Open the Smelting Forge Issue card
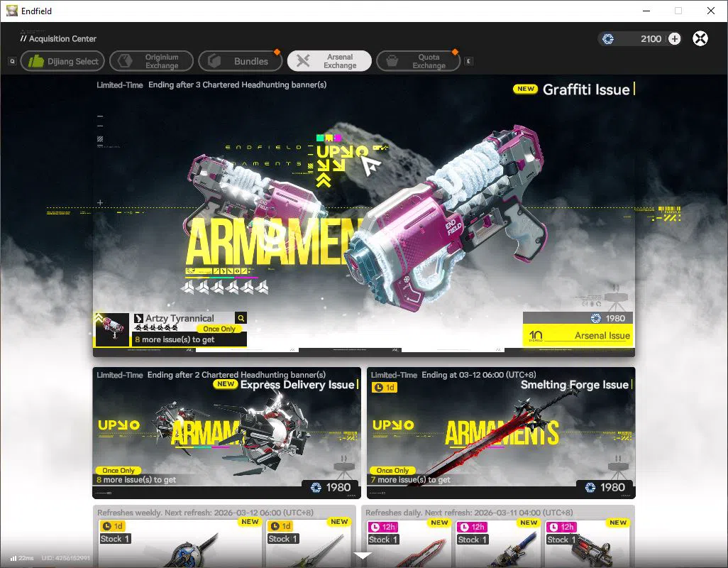Image resolution: width=728 pixels, height=568 pixels. tap(501, 433)
